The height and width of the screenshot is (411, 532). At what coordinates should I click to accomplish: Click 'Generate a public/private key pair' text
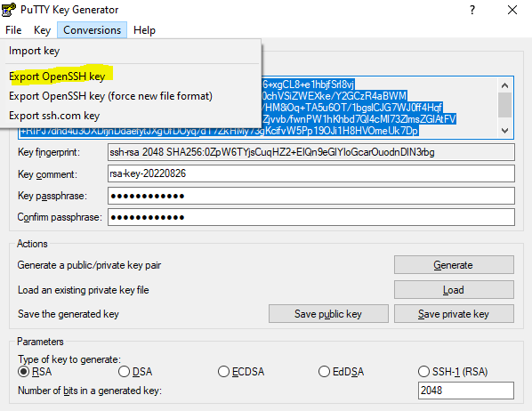[89, 265]
